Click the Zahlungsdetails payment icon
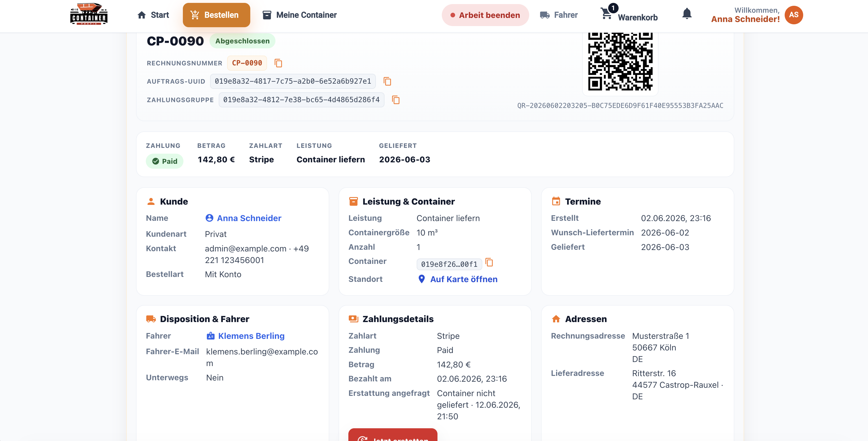The width and height of the screenshot is (868, 441). pos(354,319)
